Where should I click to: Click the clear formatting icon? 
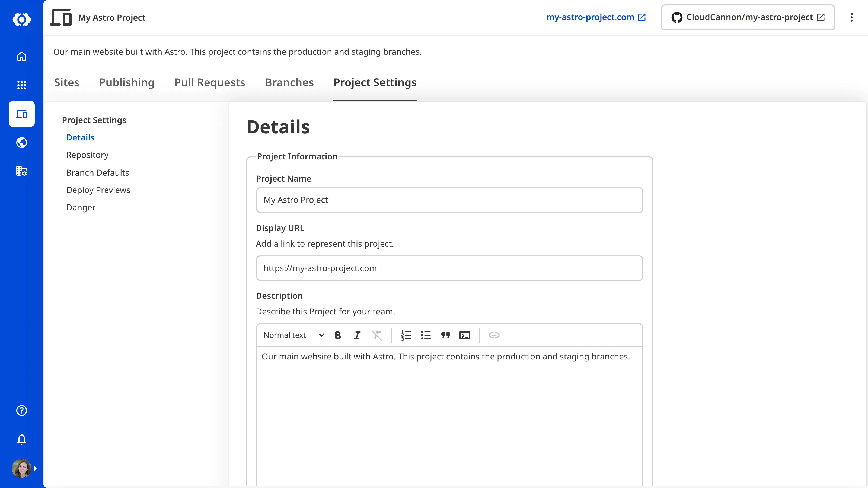pyautogui.click(x=376, y=335)
